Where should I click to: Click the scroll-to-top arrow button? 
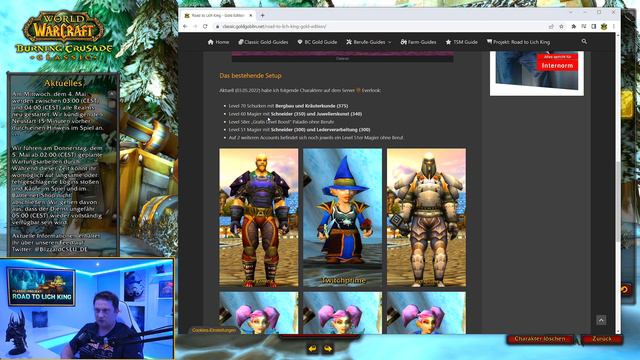point(601,320)
